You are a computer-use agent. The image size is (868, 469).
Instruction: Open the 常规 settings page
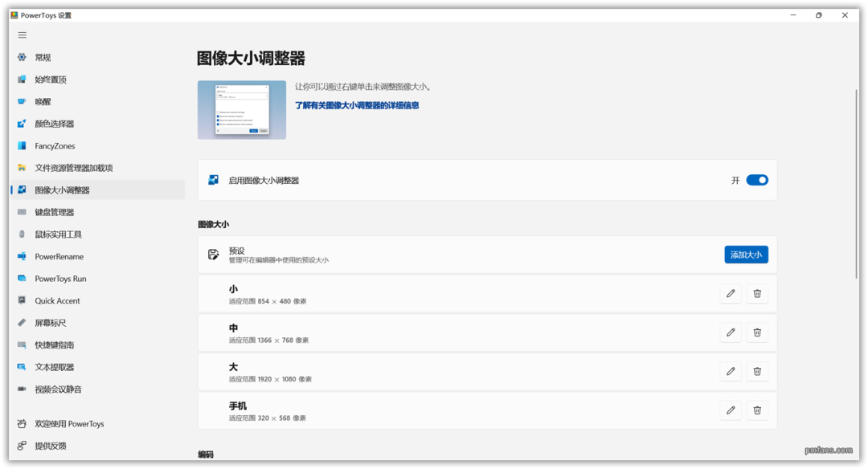[97, 57]
